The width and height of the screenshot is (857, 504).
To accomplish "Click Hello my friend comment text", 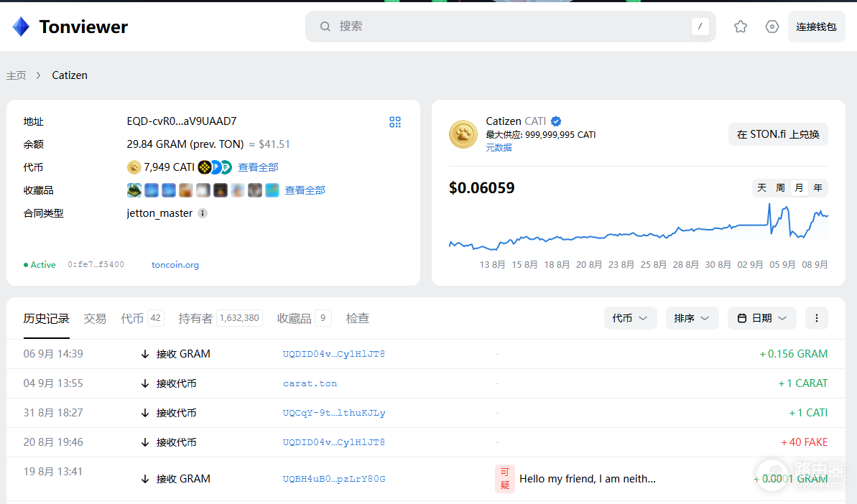I will (x=588, y=479).
